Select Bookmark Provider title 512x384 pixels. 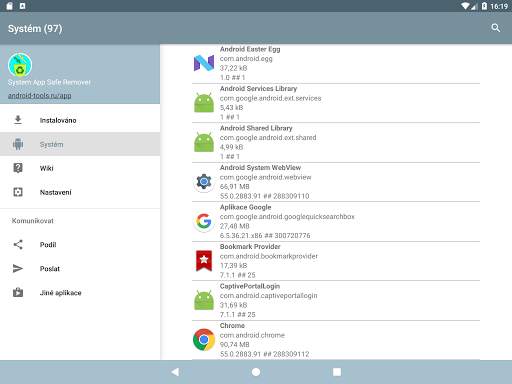point(250,247)
